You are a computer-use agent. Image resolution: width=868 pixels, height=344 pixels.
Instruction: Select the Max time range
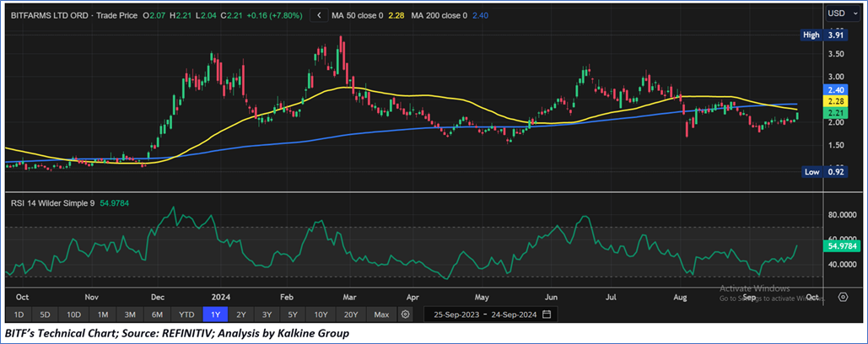click(x=381, y=314)
